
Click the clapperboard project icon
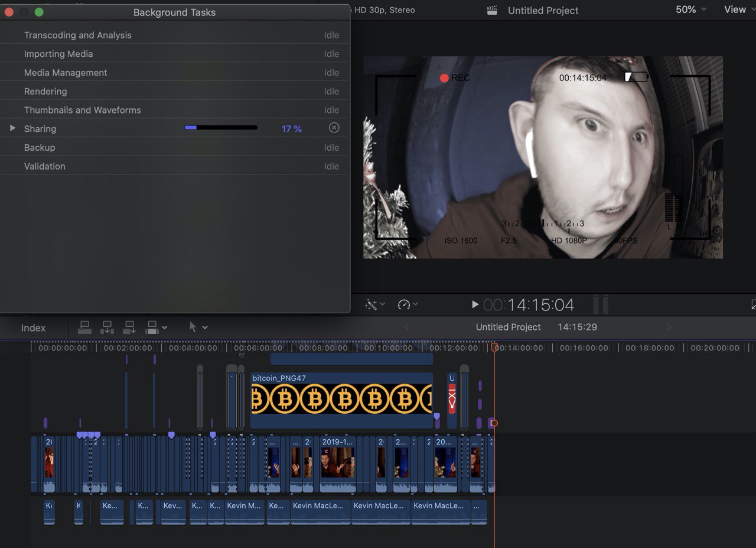(x=492, y=10)
